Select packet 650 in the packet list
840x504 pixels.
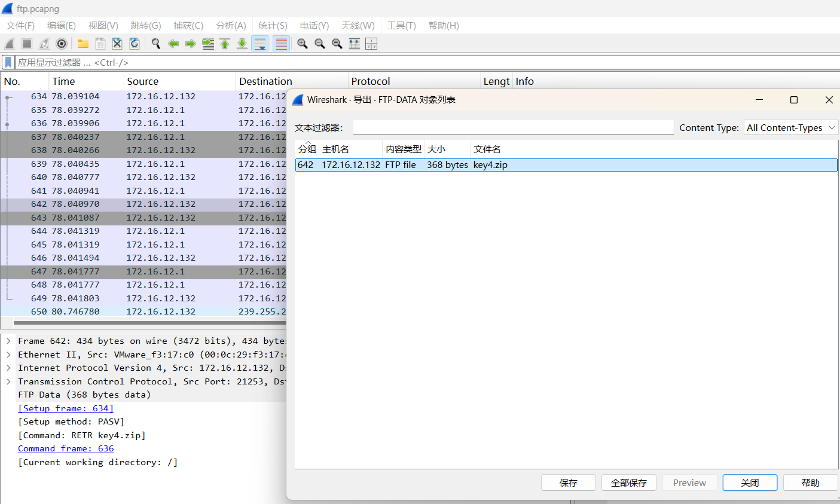pyautogui.click(x=143, y=311)
